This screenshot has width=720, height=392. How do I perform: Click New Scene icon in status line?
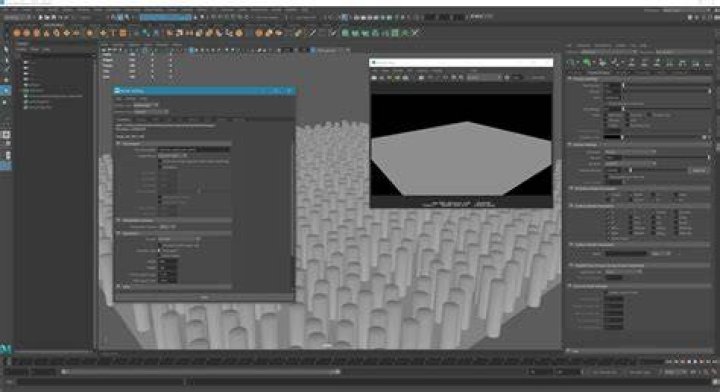click(x=40, y=17)
